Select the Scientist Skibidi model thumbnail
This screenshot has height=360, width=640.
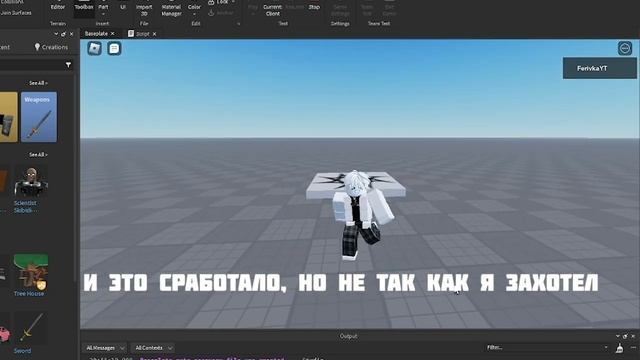point(31,181)
